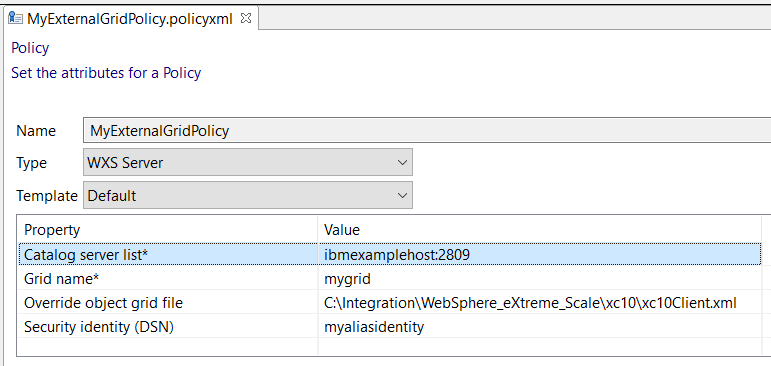Viewport: 771px width, 366px height.
Task: Open the Template dropdown showing Default
Action: coord(248,195)
